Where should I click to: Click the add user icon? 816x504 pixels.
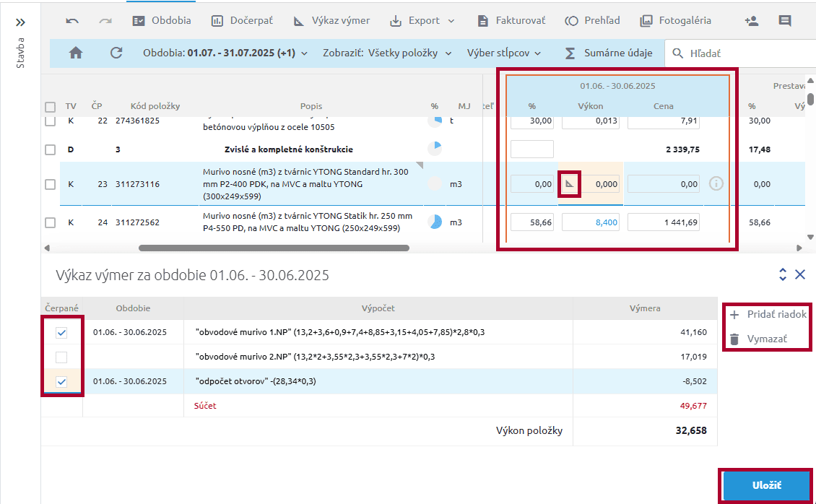(x=751, y=21)
